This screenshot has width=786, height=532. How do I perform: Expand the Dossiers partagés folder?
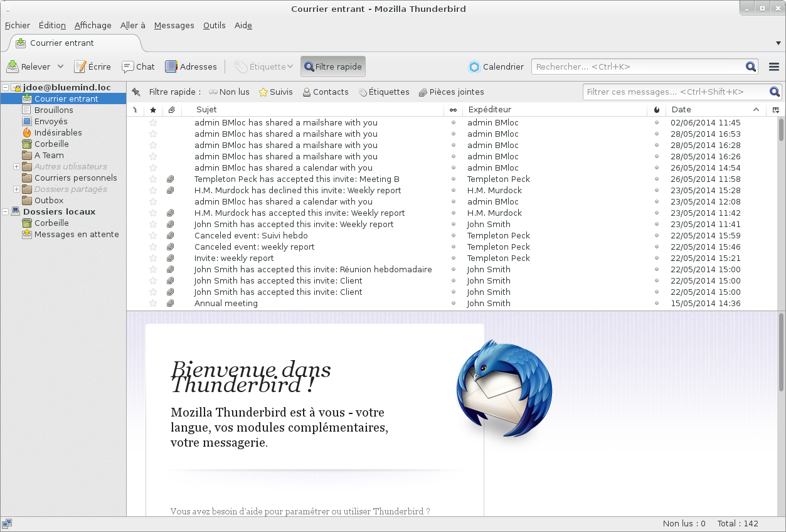click(16, 189)
